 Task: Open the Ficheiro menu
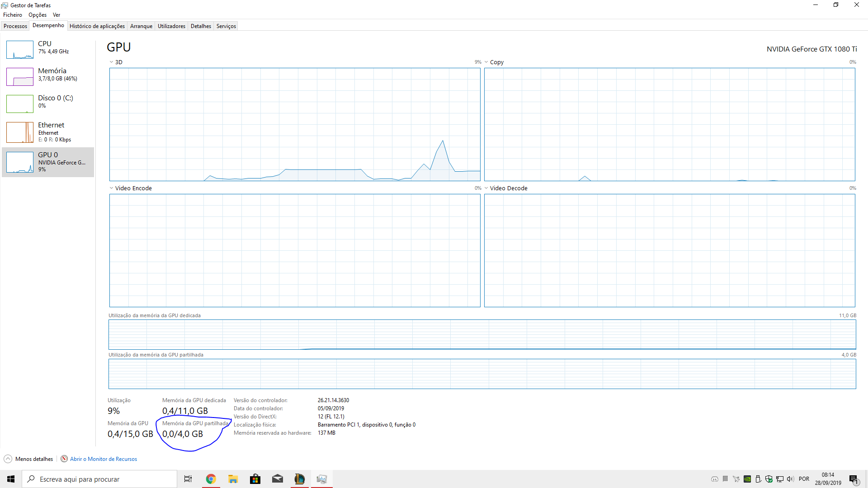tap(13, 15)
